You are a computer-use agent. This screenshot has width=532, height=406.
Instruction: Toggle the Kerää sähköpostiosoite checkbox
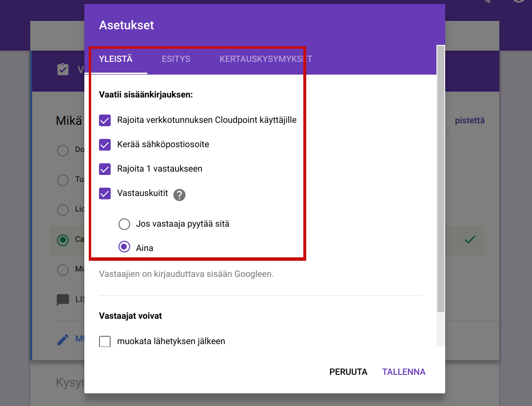(x=105, y=144)
